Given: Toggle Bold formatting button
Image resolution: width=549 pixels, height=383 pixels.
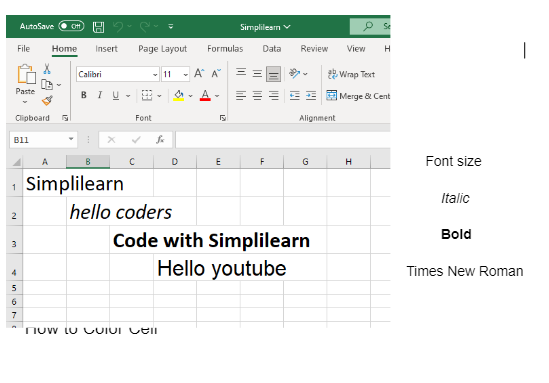Looking at the screenshot, I should coord(83,95).
